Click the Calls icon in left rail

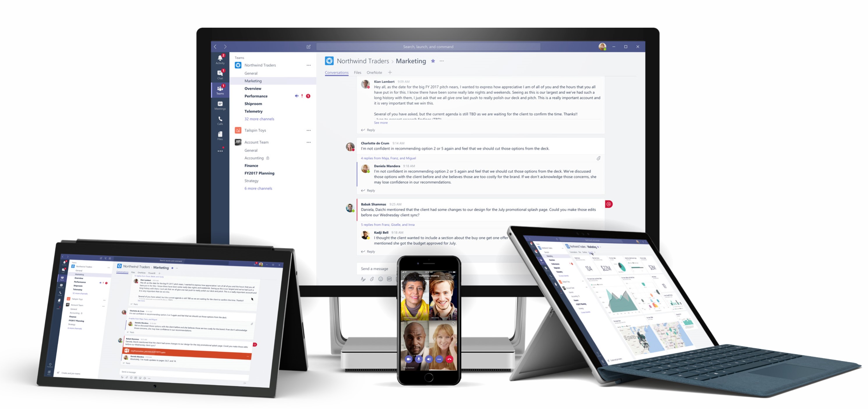pos(220,120)
